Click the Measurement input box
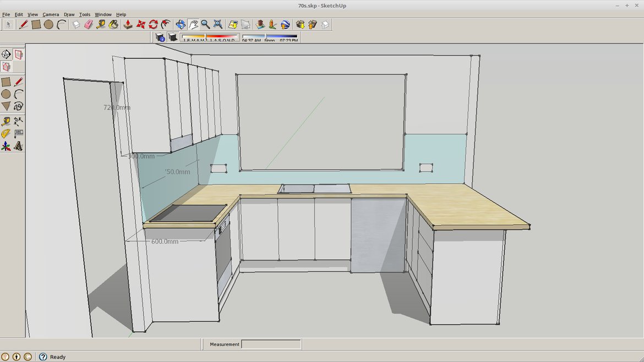The image size is (644, 362). 271,344
